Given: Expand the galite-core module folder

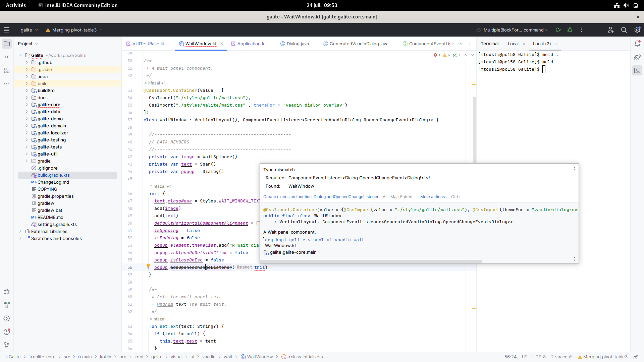Looking at the screenshot, I should point(27,105).
